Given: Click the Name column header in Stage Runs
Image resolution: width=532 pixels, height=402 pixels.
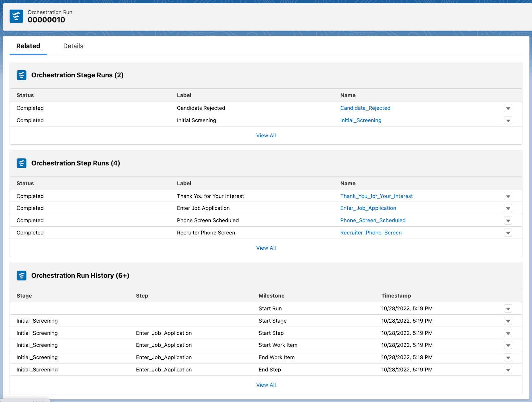Looking at the screenshot, I should (x=348, y=95).
